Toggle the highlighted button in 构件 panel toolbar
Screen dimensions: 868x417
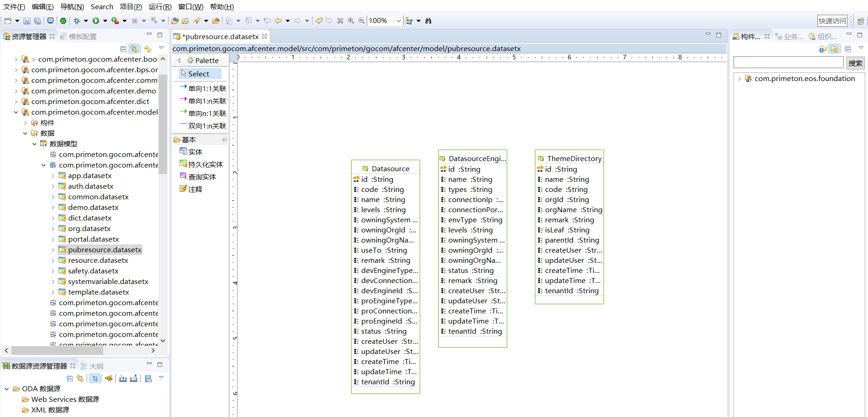834,49
